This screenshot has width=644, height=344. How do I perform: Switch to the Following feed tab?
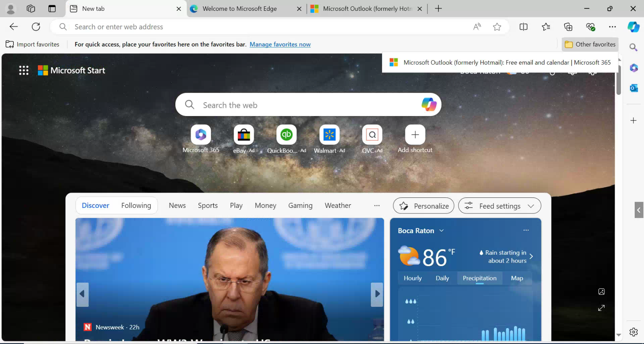136,206
